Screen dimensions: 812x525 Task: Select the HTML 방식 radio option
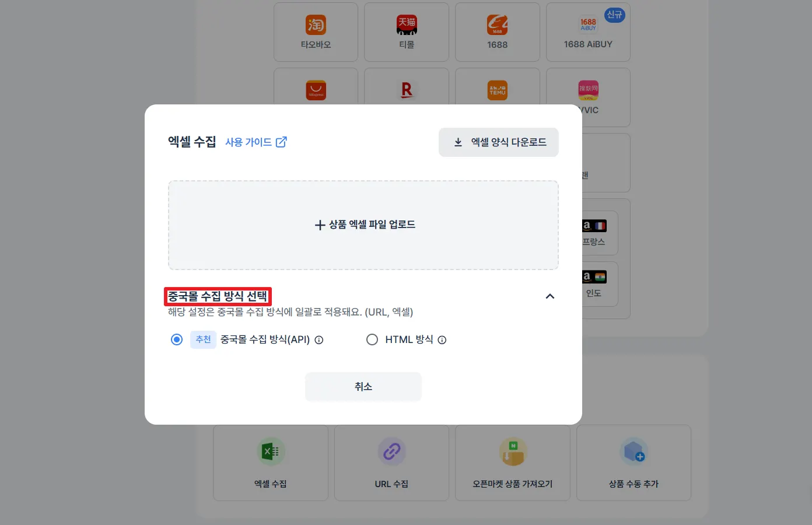[x=372, y=339]
